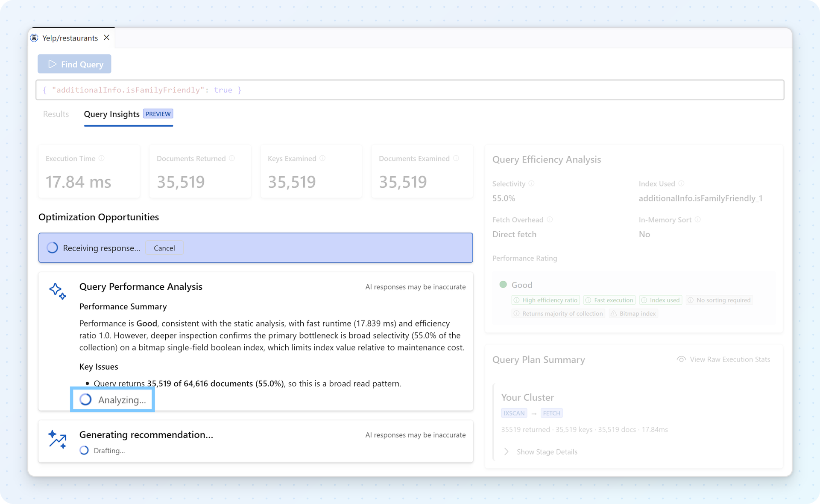
Task: Show info for Documents Returned
Action: point(232,158)
